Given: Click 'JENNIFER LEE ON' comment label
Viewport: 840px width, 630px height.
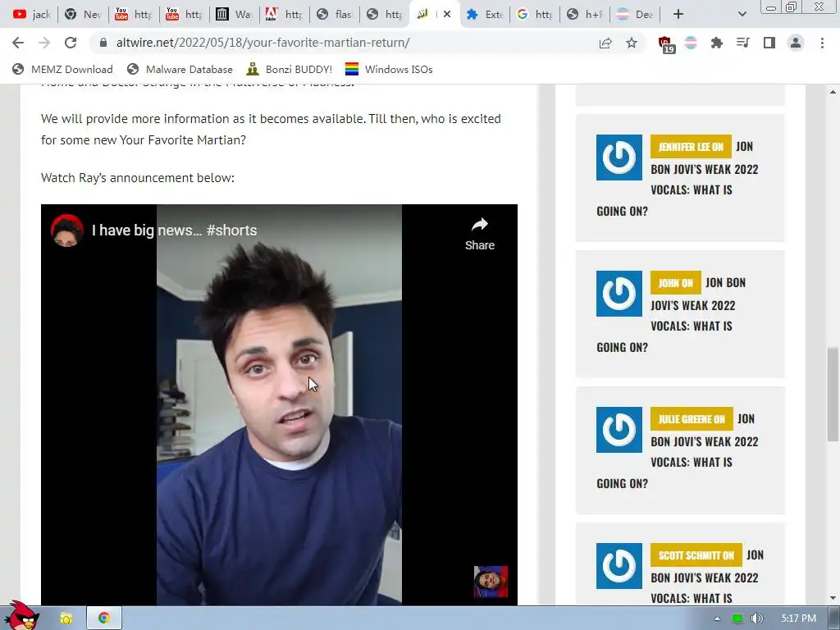Looking at the screenshot, I should click(x=691, y=146).
